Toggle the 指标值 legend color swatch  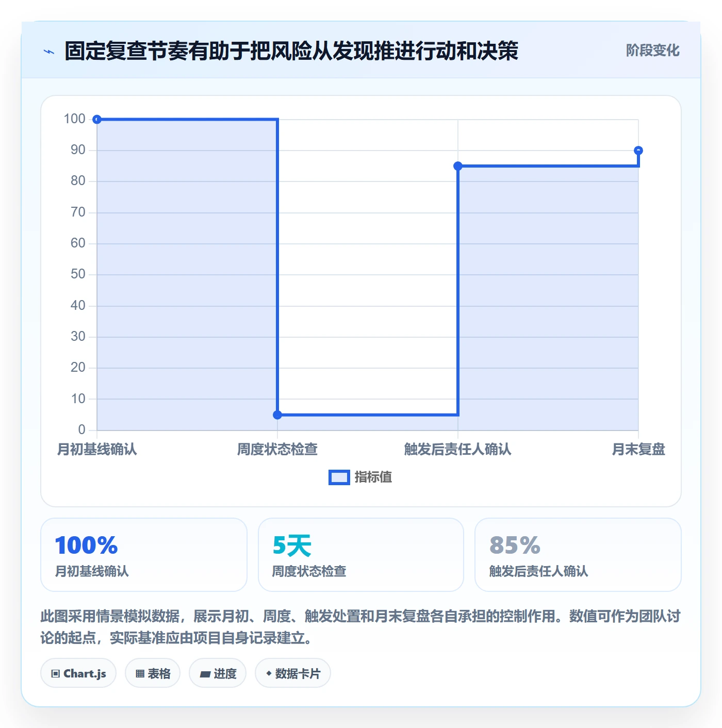[339, 477]
